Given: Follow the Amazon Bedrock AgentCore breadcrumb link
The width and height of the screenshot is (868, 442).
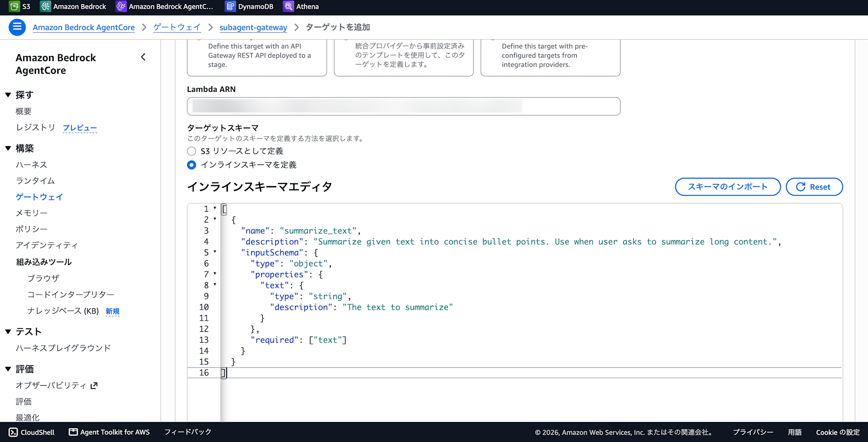Looking at the screenshot, I should [84, 27].
